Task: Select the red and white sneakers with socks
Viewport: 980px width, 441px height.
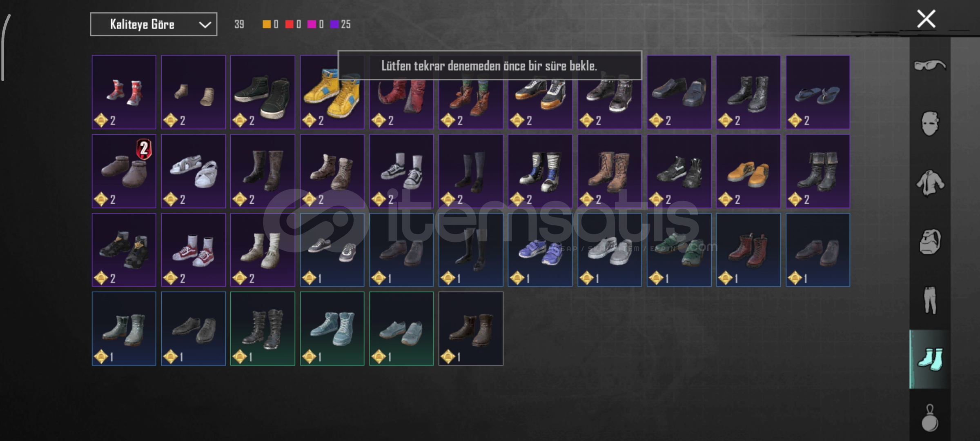Action: tap(193, 250)
